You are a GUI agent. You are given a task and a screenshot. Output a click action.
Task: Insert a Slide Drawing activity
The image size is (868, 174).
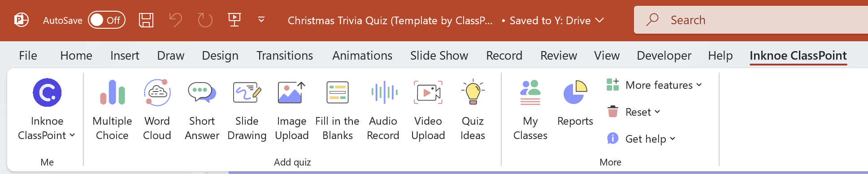[247, 110]
